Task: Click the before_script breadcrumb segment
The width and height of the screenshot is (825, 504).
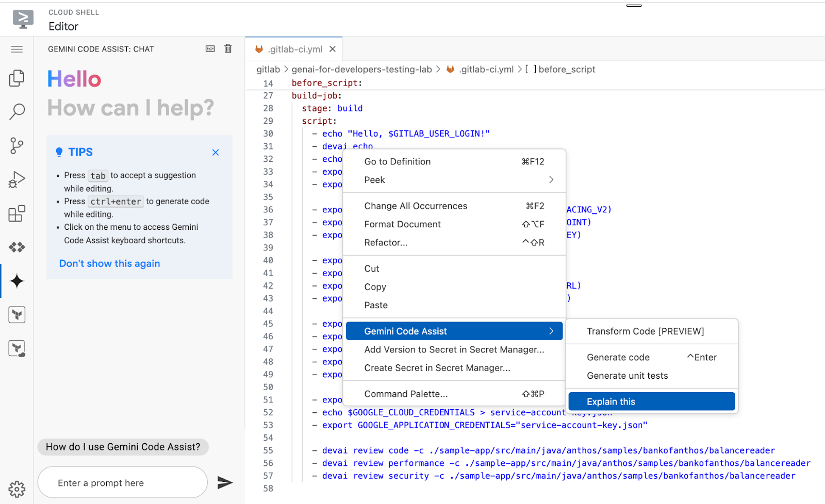Action: pyautogui.click(x=567, y=69)
